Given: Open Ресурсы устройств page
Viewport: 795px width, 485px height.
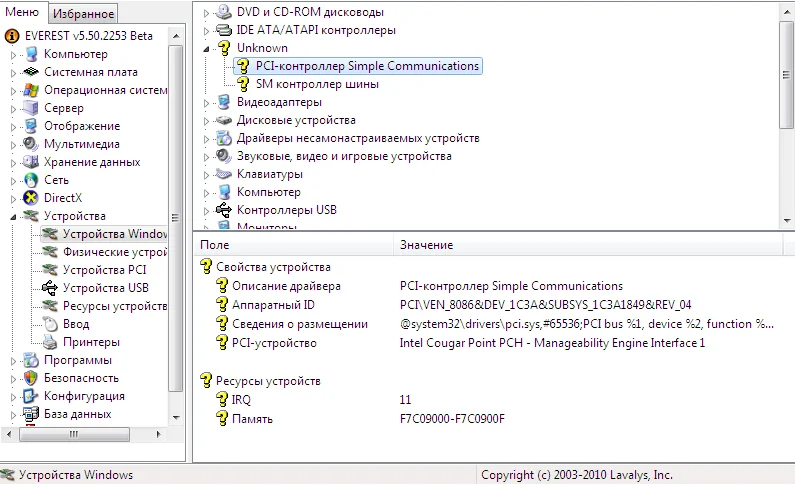Looking at the screenshot, I should pyautogui.click(x=115, y=306).
